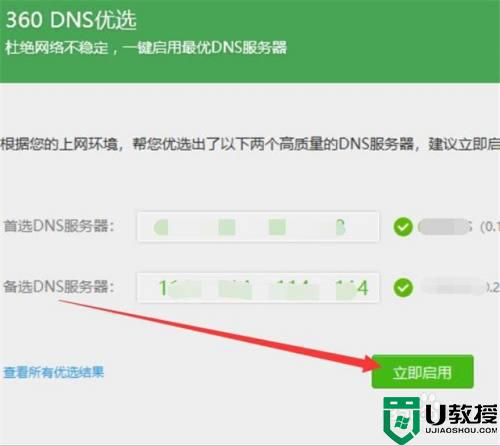The height and width of the screenshot is (446, 500).
Task: Focus the 首选DNS服务器 address field
Action: click(258, 227)
